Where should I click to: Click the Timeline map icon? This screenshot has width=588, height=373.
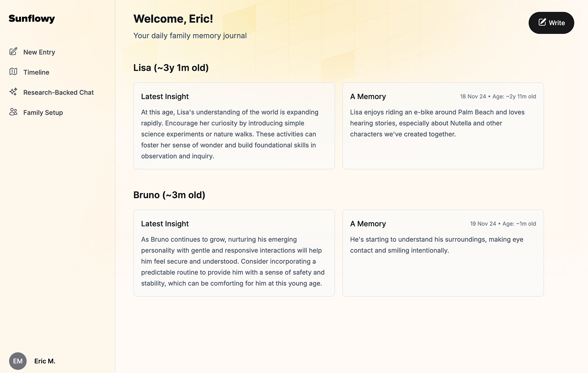13,72
